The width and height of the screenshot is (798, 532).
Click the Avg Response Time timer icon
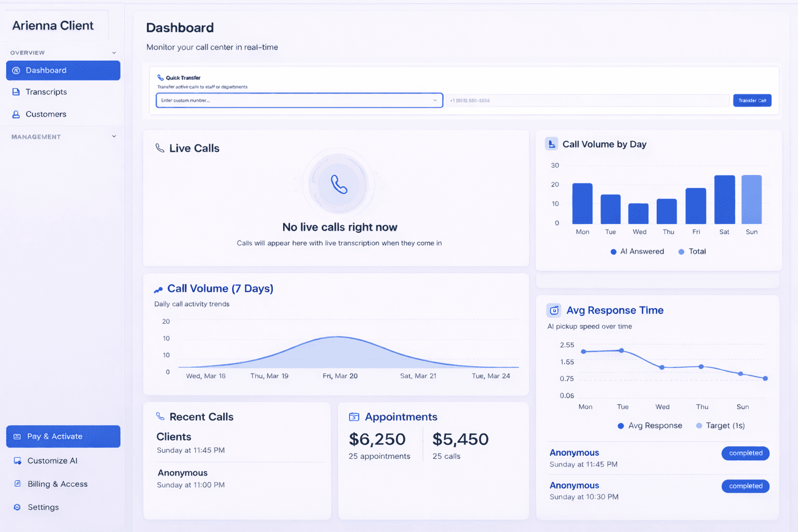coord(554,310)
